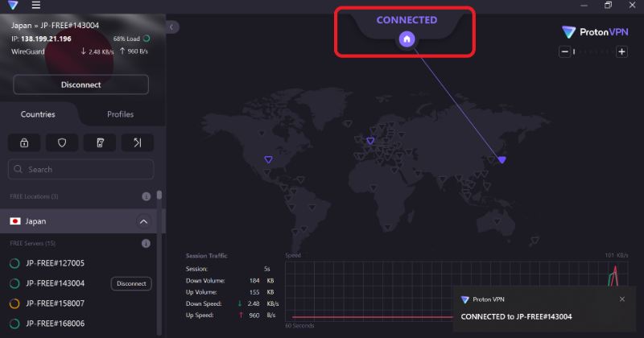Image resolution: width=644 pixels, height=338 pixels.
Task: Zoom out the map with minus button
Action: tap(565, 52)
